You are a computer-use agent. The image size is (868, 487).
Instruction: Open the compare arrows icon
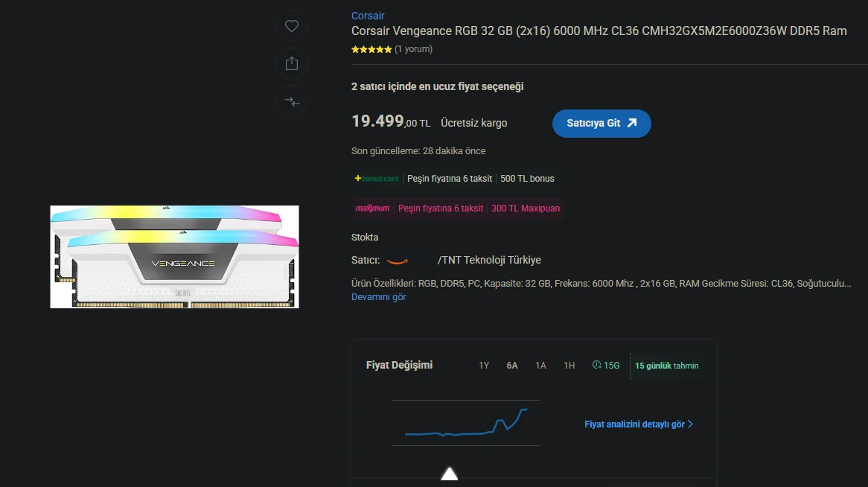[292, 102]
